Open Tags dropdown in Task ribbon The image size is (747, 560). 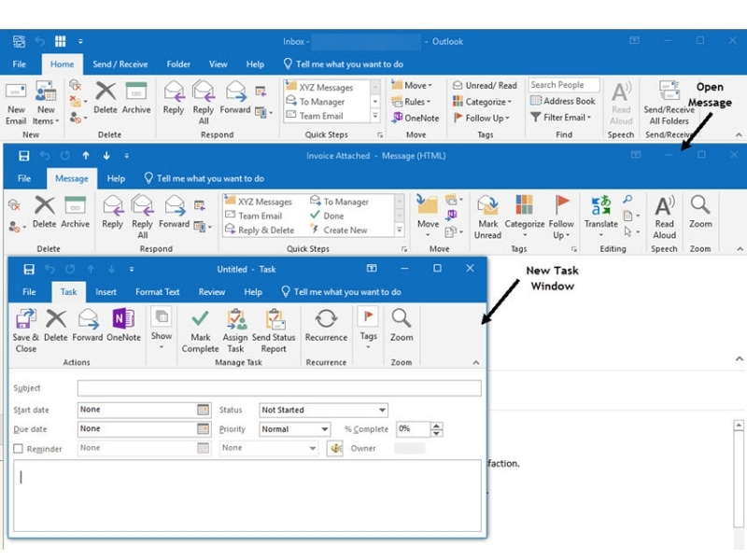(x=368, y=329)
